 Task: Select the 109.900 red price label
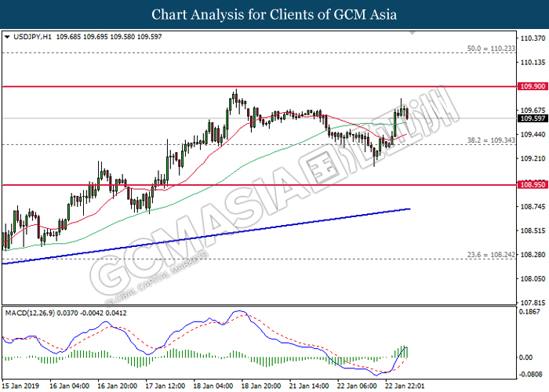[x=533, y=86]
